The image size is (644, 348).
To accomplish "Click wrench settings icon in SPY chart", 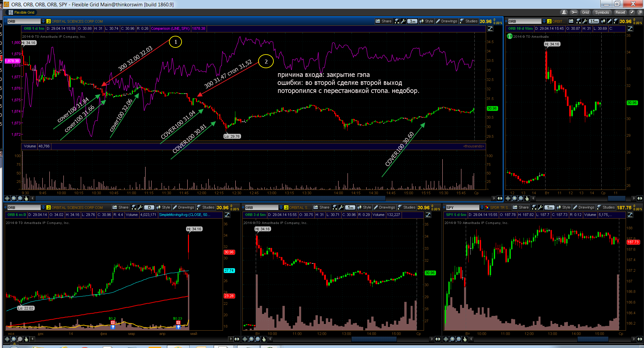I will [x=541, y=207].
